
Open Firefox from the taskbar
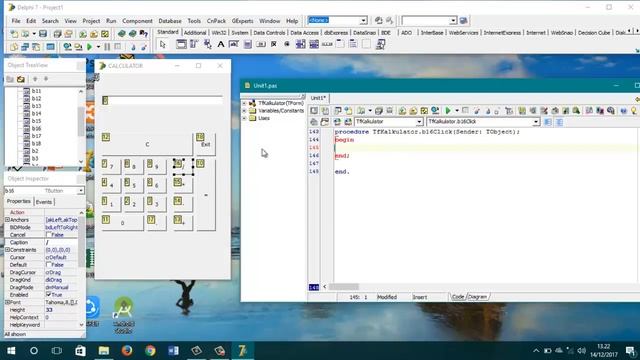click(127, 351)
